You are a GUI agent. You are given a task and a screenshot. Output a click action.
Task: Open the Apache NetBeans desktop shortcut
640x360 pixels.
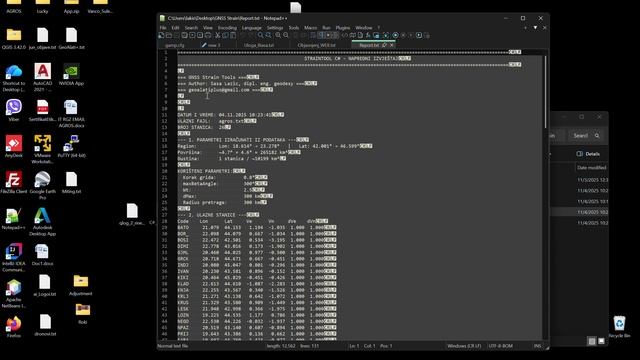pos(13,294)
